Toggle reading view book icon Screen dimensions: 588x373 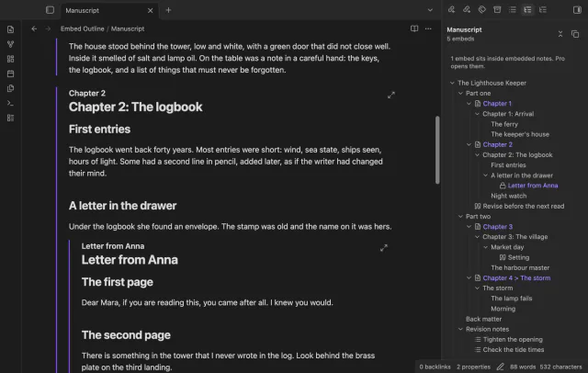[x=414, y=28]
